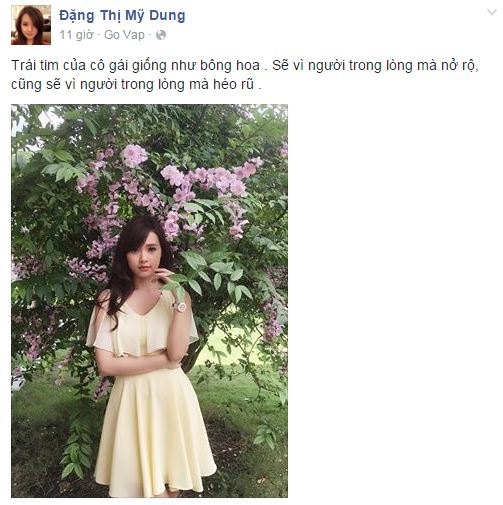
Task: Click the second caption line "cũng sẽ vì người"
Action: click(136, 84)
